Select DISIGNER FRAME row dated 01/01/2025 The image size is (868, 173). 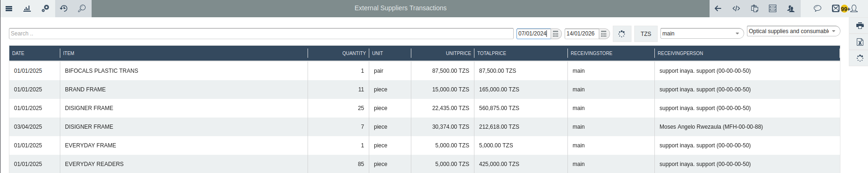424,108
